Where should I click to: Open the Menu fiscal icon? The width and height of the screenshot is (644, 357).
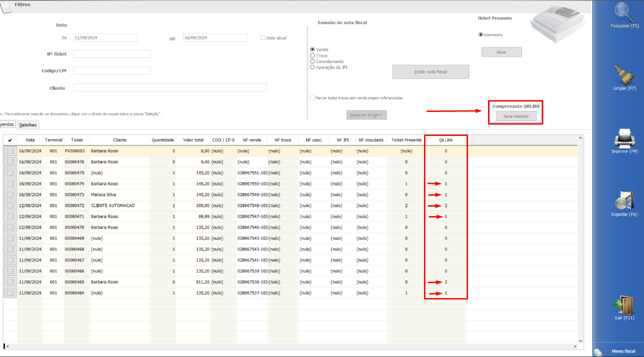click(x=598, y=352)
